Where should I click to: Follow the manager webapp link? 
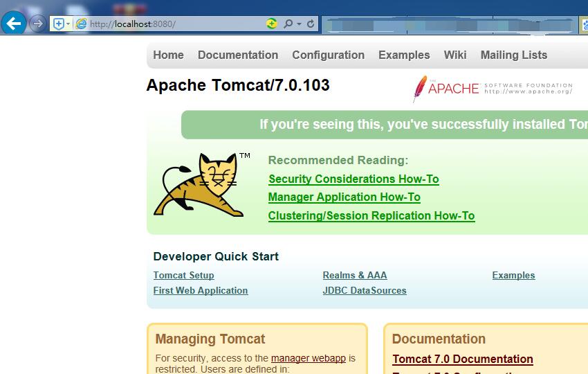pos(309,358)
